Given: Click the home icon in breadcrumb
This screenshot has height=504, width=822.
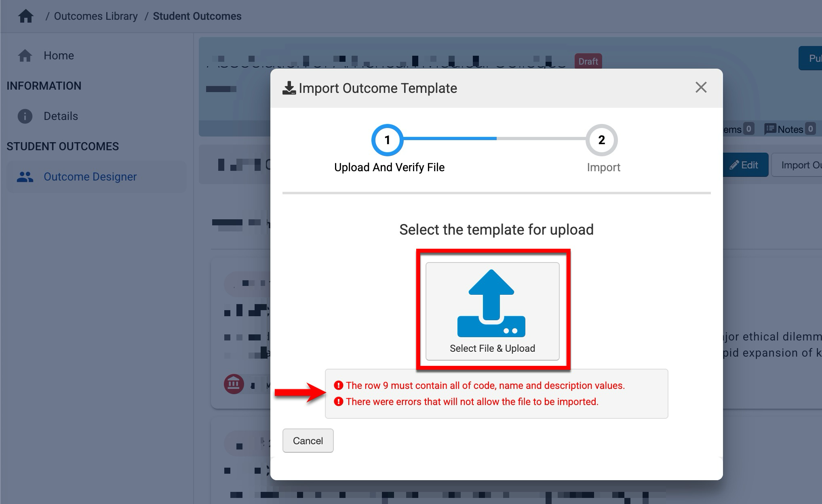Looking at the screenshot, I should pyautogui.click(x=26, y=16).
